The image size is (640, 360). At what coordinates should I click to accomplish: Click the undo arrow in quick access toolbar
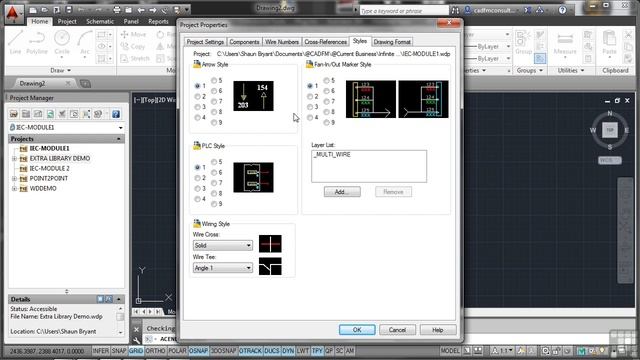click(141, 10)
